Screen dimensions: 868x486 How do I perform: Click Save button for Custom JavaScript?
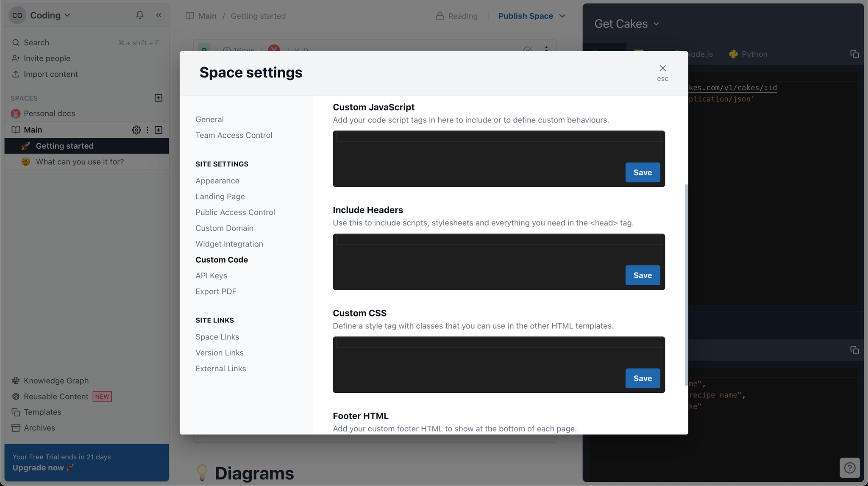tap(643, 172)
